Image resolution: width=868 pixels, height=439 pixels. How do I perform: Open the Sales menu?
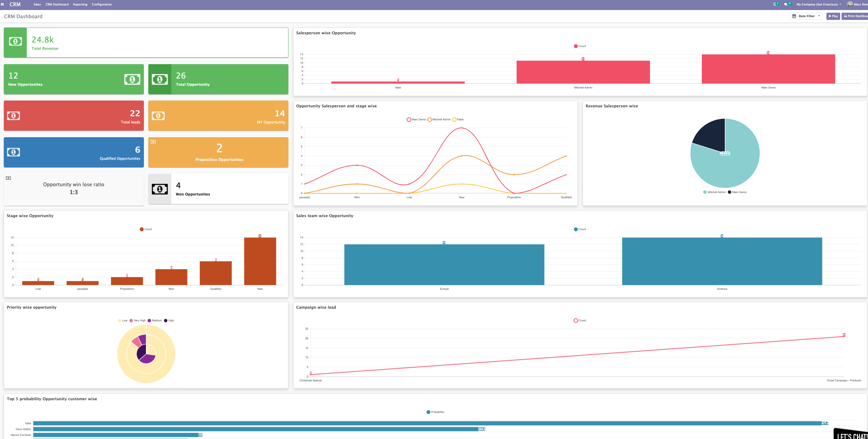[37, 4]
